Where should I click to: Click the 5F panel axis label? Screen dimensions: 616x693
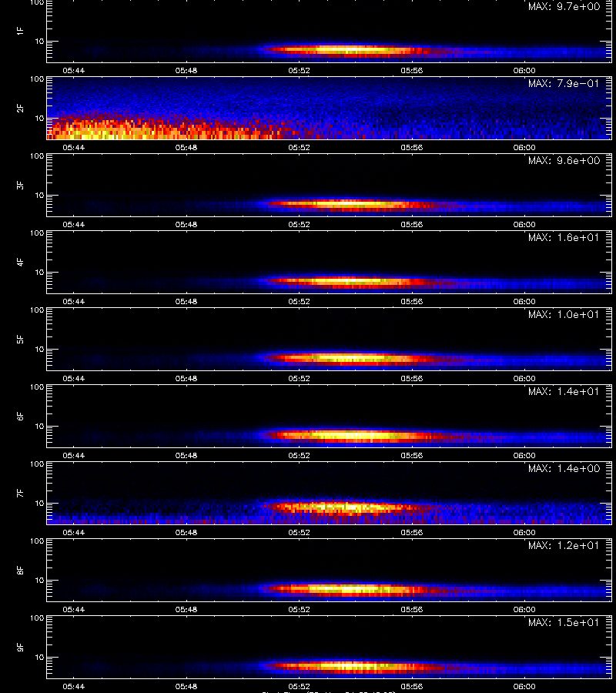click(x=20, y=339)
